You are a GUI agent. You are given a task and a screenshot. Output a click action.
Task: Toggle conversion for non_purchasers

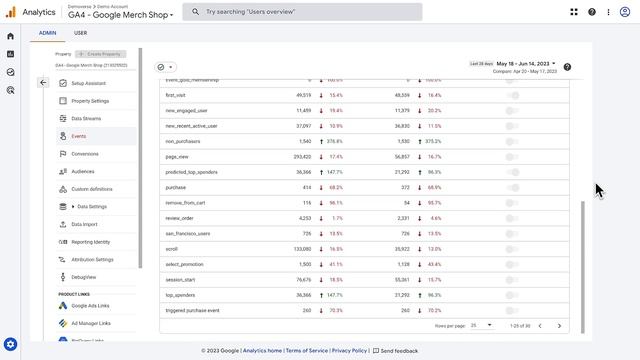tap(512, 142)
